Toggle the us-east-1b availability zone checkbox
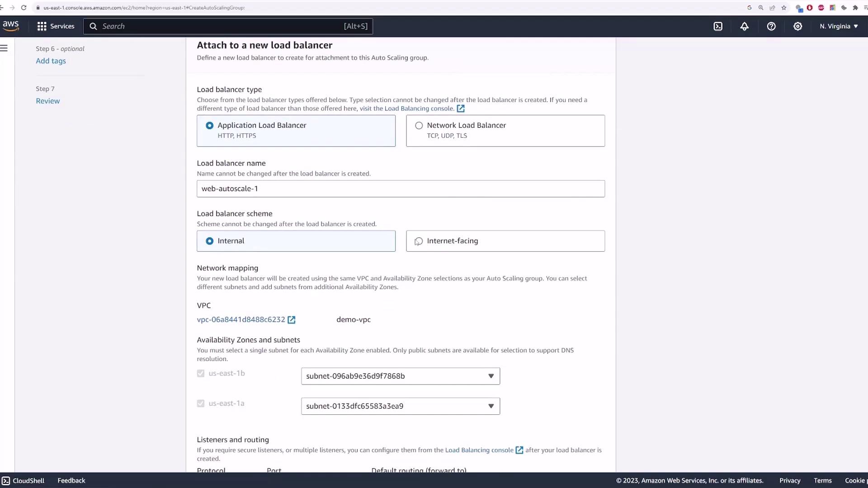Image resolution: width=868 pixels, height=488 pixels. point(201,374)
